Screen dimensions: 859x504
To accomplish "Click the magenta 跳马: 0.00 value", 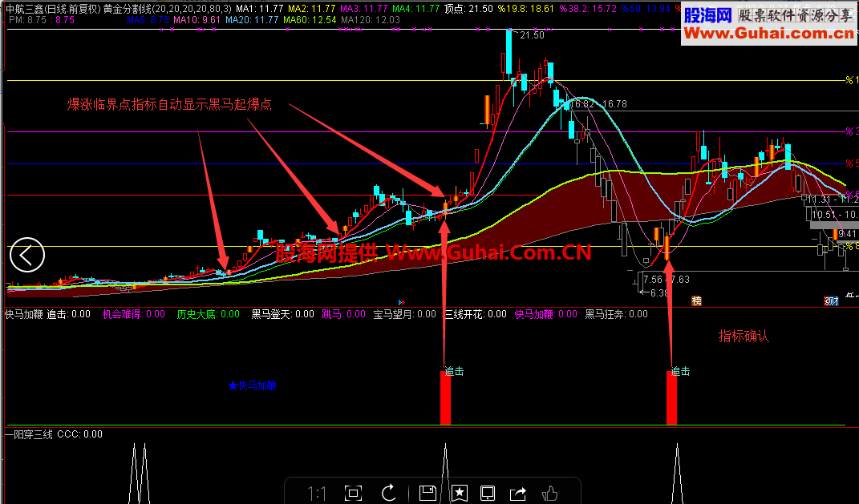I will (343, 314).
